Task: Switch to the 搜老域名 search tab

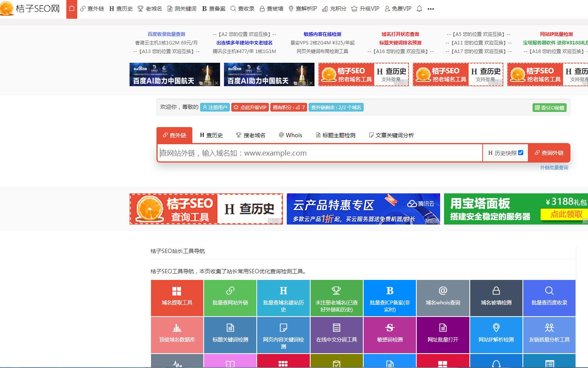Action: tap(250, 135)
